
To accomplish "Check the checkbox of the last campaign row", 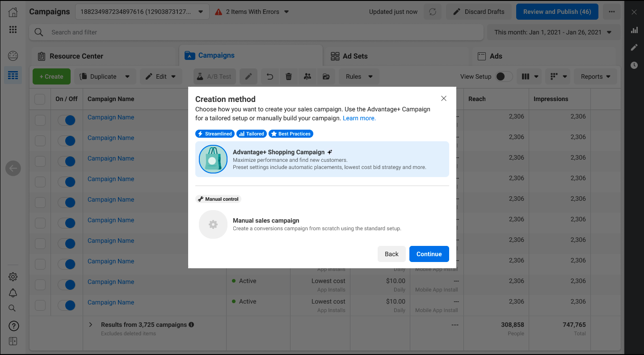I will point(40,305).
